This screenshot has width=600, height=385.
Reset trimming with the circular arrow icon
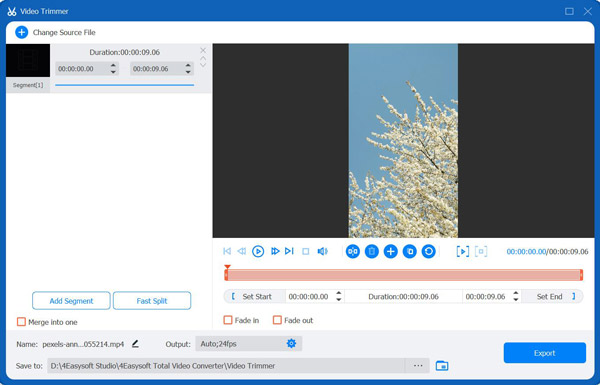tap(429, 251)
